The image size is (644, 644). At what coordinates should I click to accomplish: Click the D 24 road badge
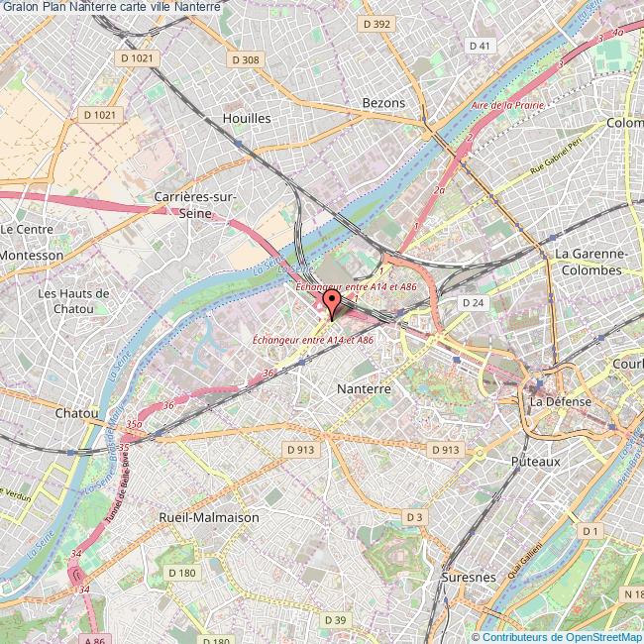(x=474, y=303)
